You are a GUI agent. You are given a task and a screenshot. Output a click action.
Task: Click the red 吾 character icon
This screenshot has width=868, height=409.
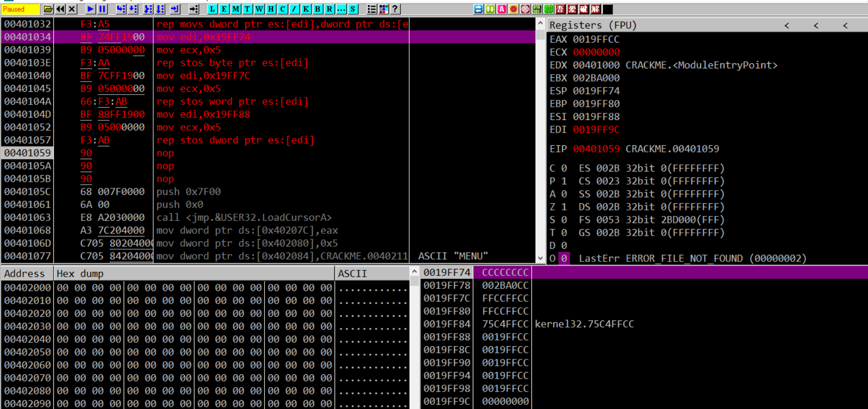[x=561, y=9]
